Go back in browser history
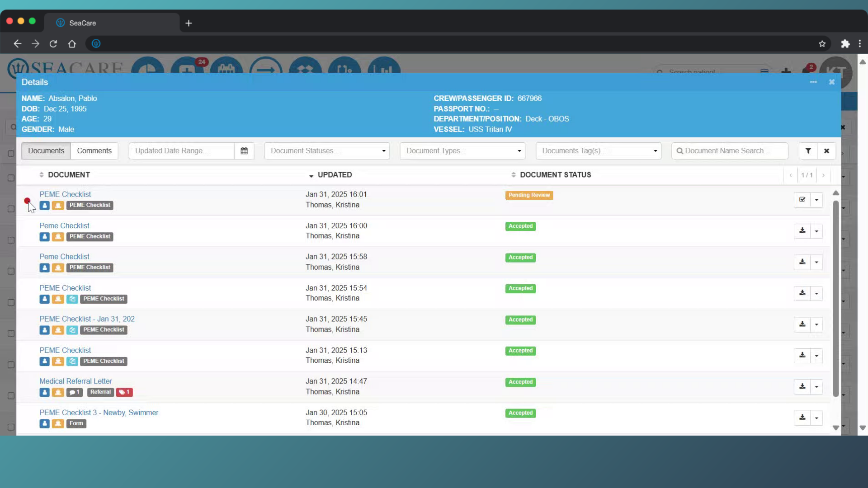The width and height of the screenshot is (868, 488). coord(17,44)
